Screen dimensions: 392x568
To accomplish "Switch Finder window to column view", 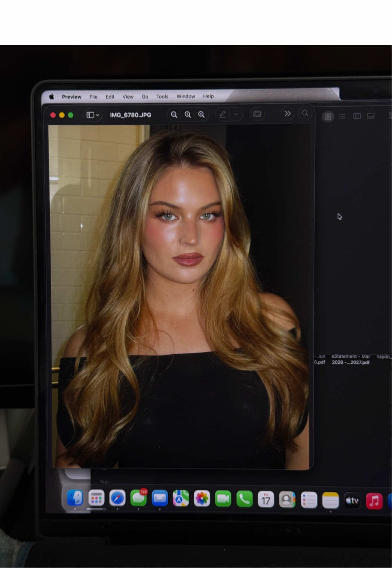I will [x=357, y=116].
